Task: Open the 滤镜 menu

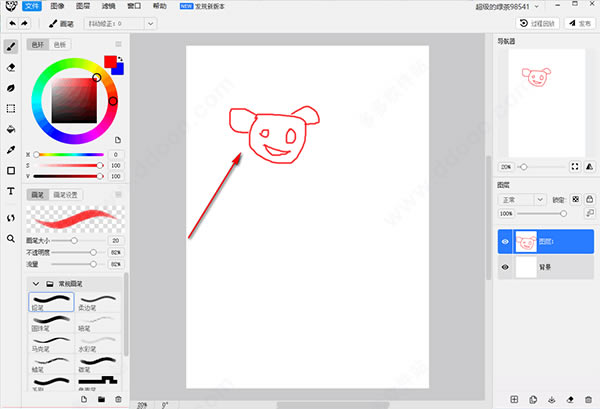Action: pyautogui.click(x=110, y=5)
